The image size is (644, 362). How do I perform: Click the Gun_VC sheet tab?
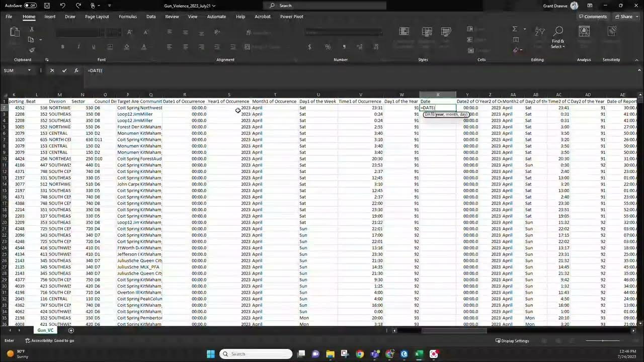click(x=45, y=330)
